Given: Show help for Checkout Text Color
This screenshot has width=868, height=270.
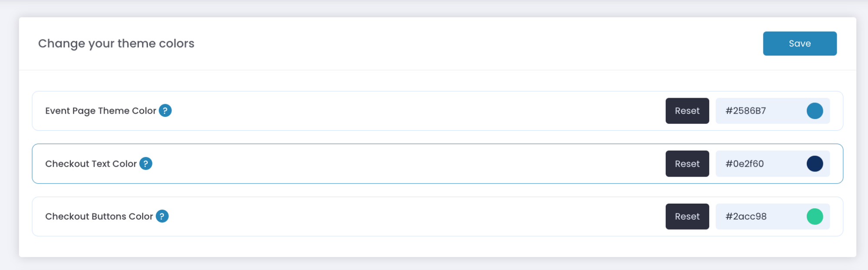Looking at the screenshot, I should pyautogui.click(x=146, y=164).
